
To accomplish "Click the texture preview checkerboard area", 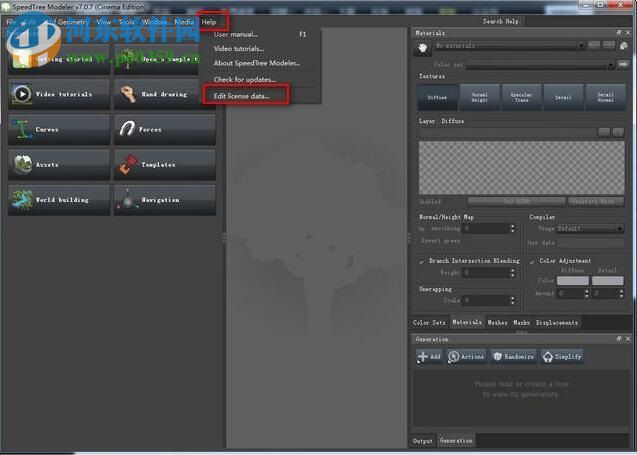I will point(522,168).
